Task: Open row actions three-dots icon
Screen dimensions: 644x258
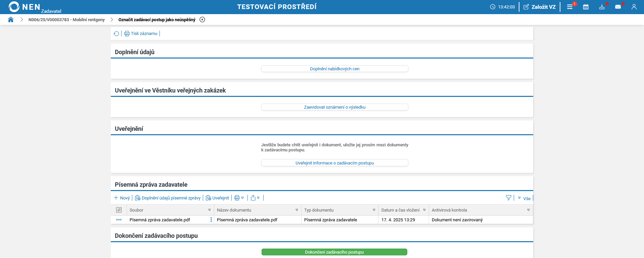Action: click(119, 220)
